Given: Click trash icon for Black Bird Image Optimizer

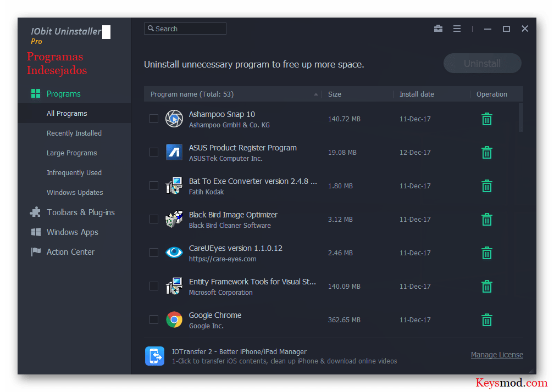Looking at the screenshot, I should coord(486,220).
